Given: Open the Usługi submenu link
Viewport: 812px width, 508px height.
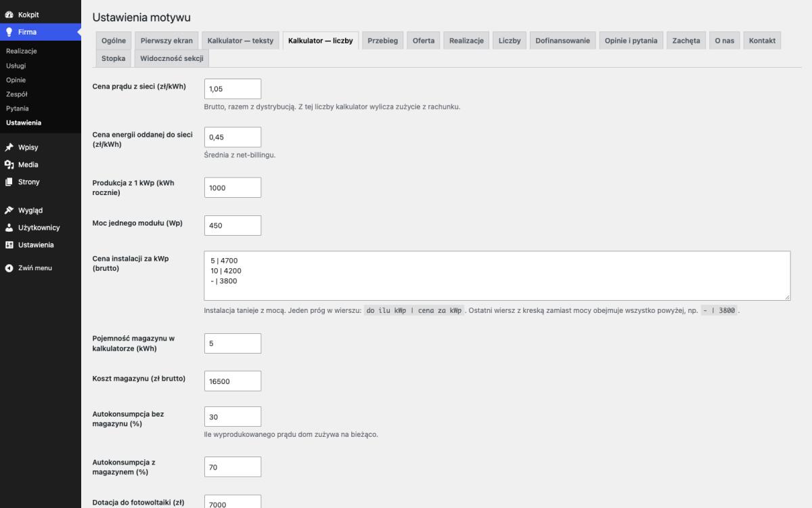Looking at the screenshot, I should [x=16, y=66].
